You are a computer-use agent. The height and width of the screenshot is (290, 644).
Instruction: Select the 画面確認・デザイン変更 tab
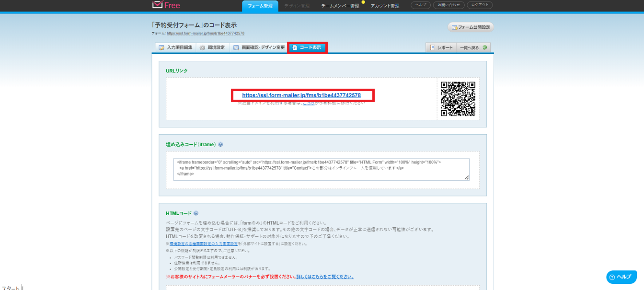pos(259,47)
